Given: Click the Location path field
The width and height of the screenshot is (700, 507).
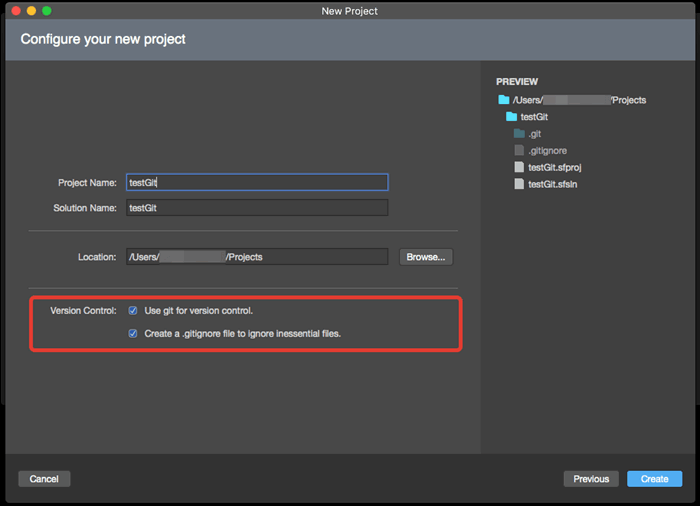Looking at the screenshot, I should tap(257, 257).
